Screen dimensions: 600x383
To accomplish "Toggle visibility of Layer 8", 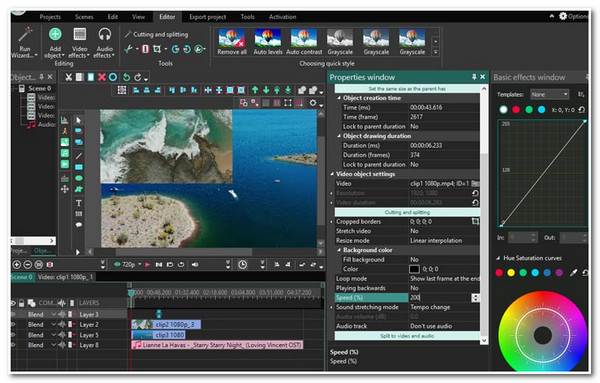I will (14, 345).
